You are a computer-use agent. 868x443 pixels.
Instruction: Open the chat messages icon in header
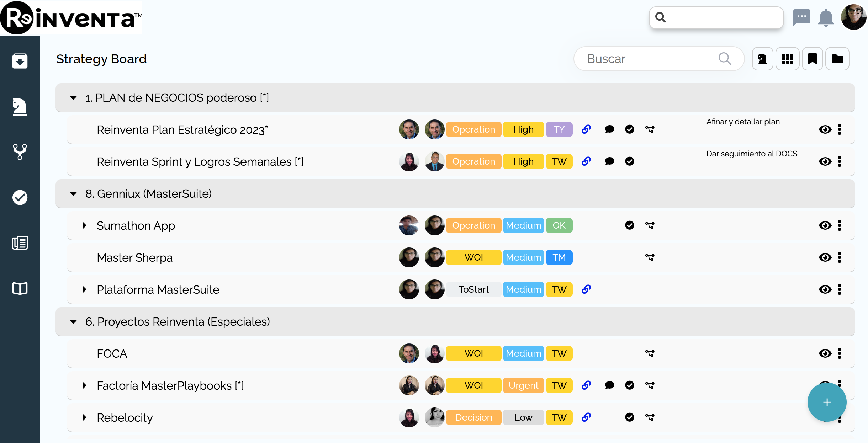point(802,17)
